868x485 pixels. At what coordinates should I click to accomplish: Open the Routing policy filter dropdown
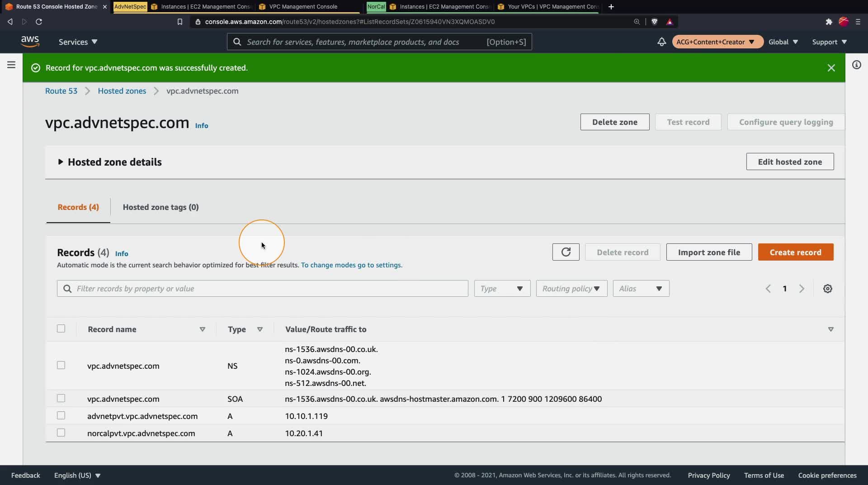[571, 289]
